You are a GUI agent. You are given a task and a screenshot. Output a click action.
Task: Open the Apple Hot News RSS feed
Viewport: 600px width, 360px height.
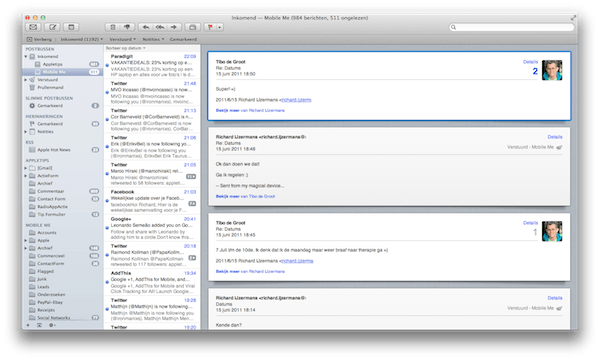tap(54, 150)
